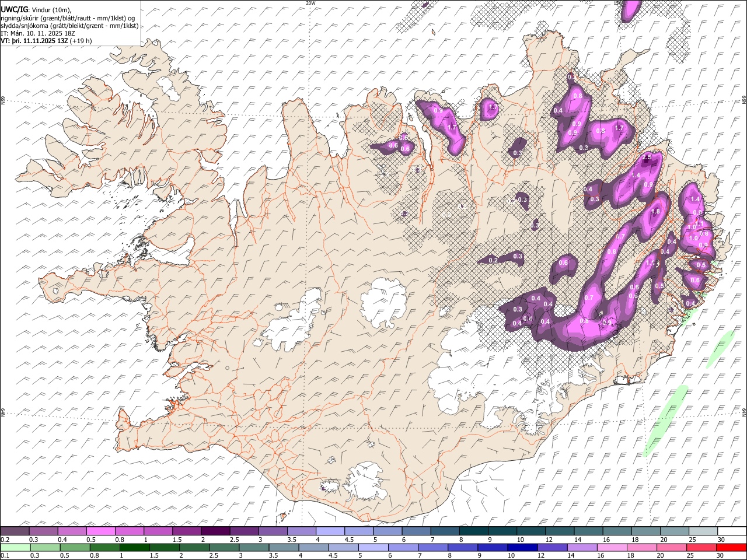Select the 0.5 green swatch in lower legend row

75,547
